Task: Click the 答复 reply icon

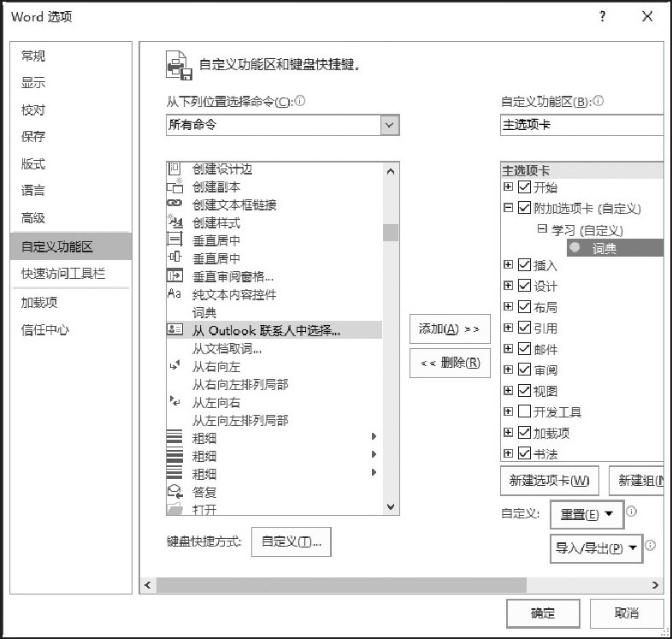Action: (x=174, y=491)
